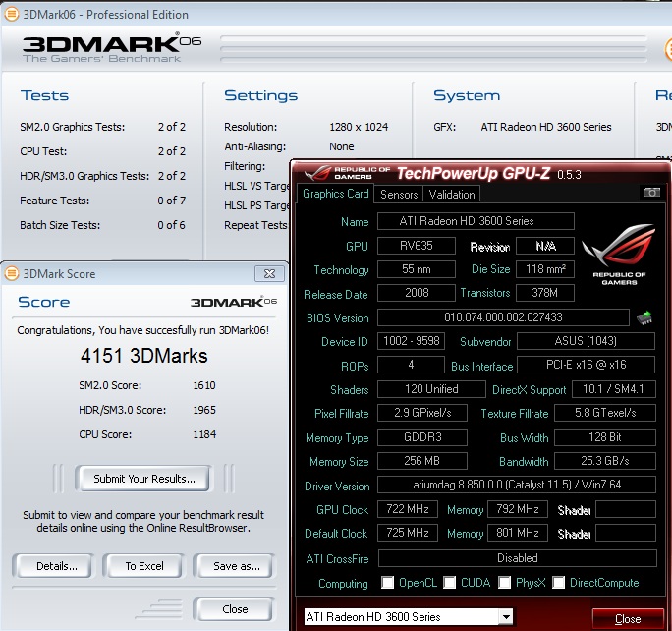The width and height of the screenshot is (672, 631).
Task: Click the Subvendor field ASUS (1043)
Action: pos(586,341)
